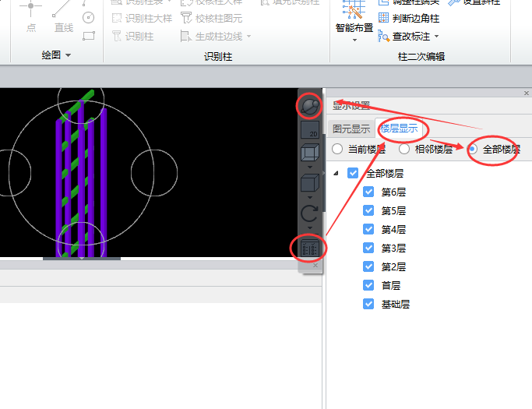
Task: Select the 直线 (line) drawing tool
Action: [63, 16]
